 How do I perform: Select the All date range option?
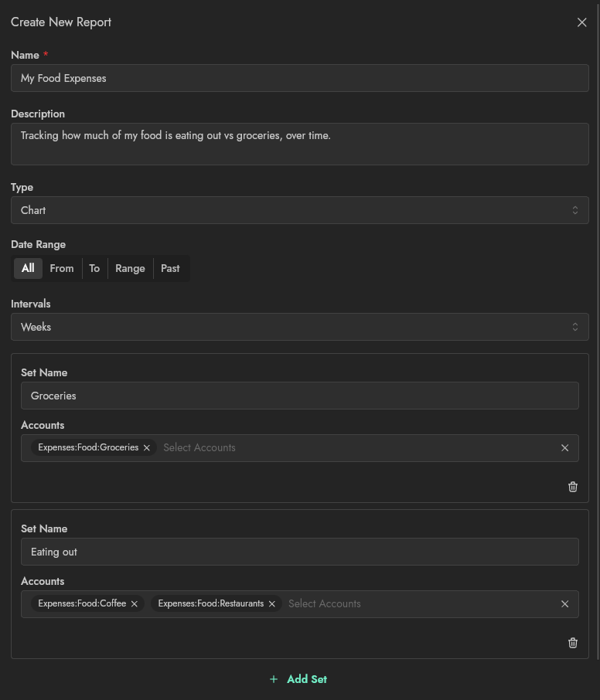[28, 269]
